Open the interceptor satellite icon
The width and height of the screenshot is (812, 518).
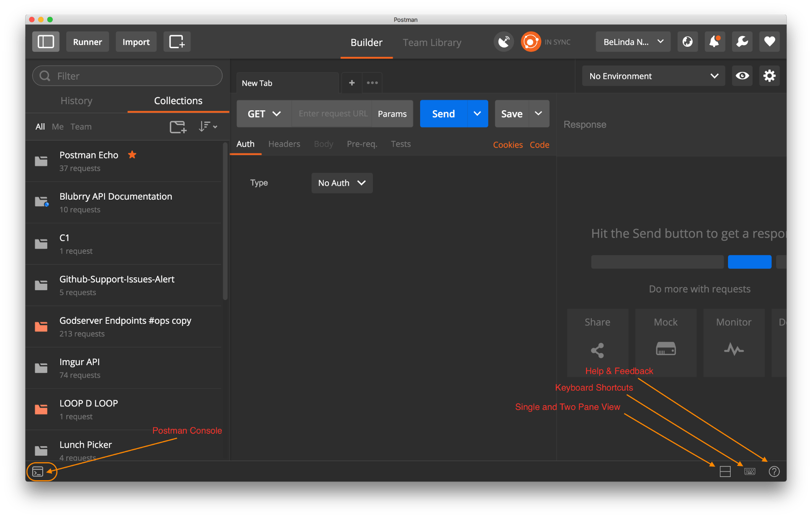(504, 42)
